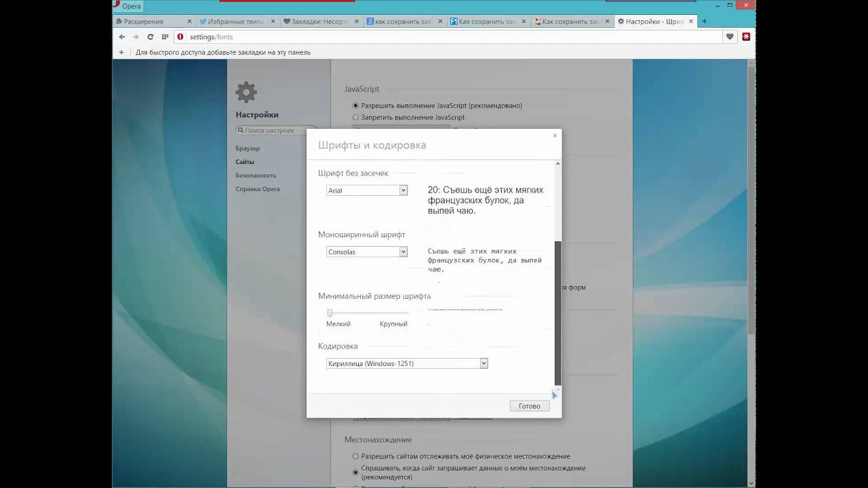Close the Шрифты и кодировка dialog

click(x=555, y=136)
